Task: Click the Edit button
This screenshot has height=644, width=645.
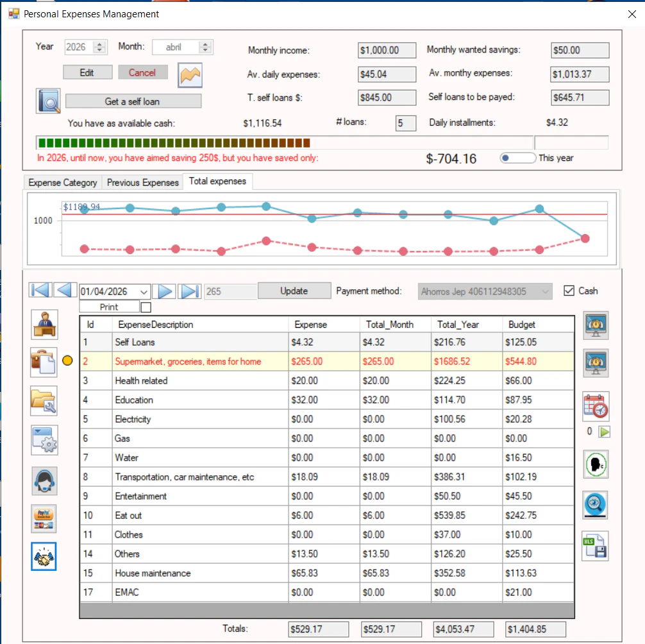Action: 87,72
